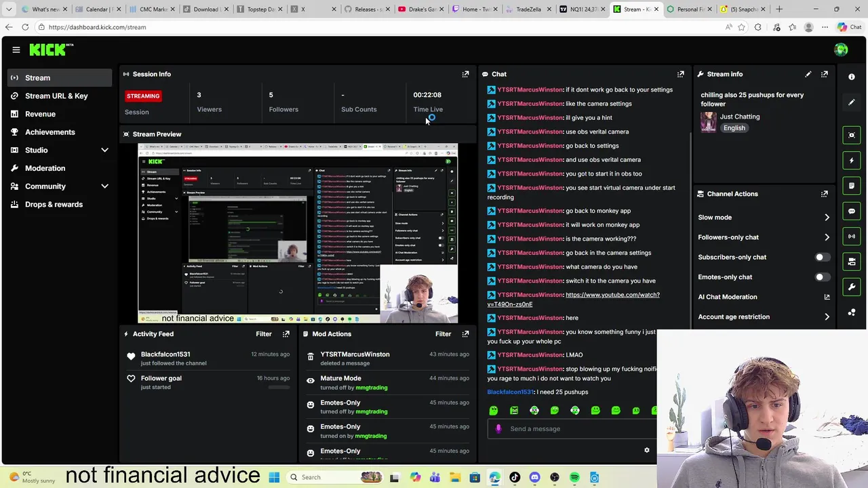Open Account age restriction options chevron

[827, 317]
